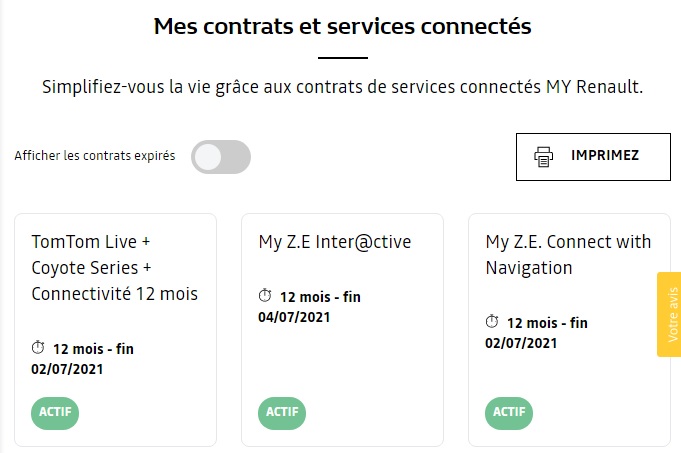Click ACTIF badge on My Z.E Inter@ctive card
This screenshot has height=453, width=681.
pos(282,413)
